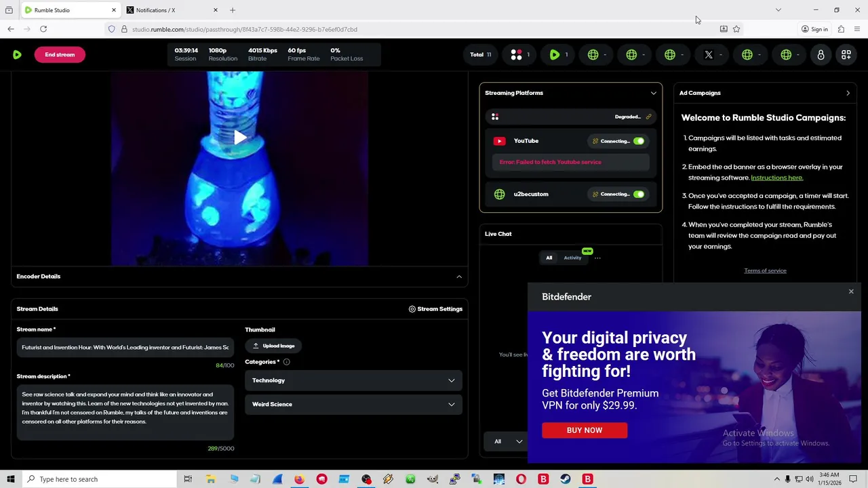Click the install app icon in the address bar
Viewport: 868px width, 488px height.
point(724,29)
